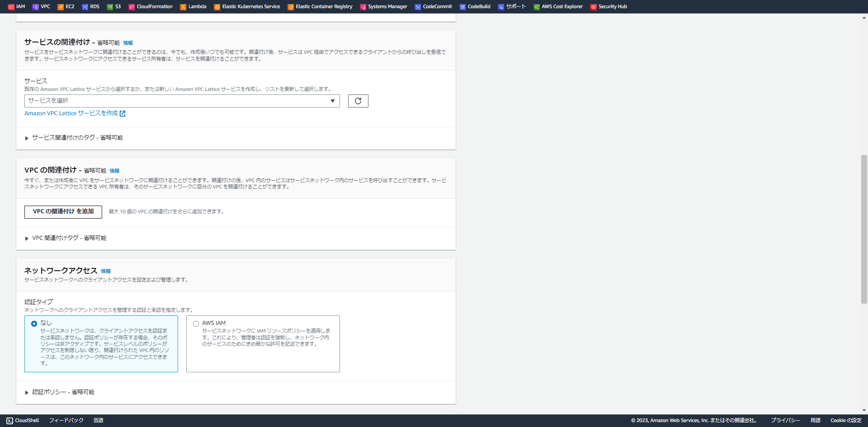
Task: Launch CloudShell from the footer icon
Action: [9, 421]
